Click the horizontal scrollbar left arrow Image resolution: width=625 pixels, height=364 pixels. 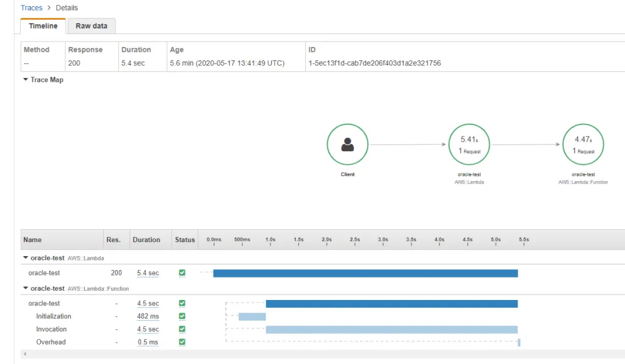coord(24,354)
